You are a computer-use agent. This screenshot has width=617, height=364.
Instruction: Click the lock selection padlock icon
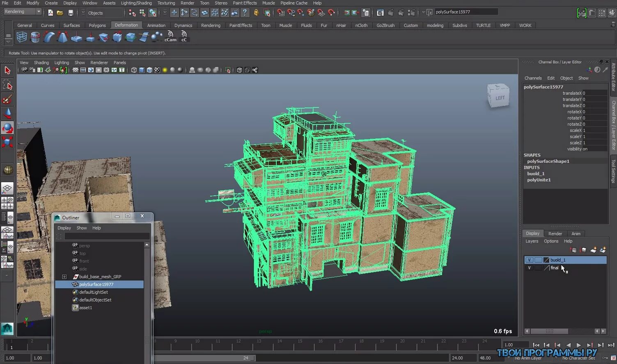tap(256, 13)
